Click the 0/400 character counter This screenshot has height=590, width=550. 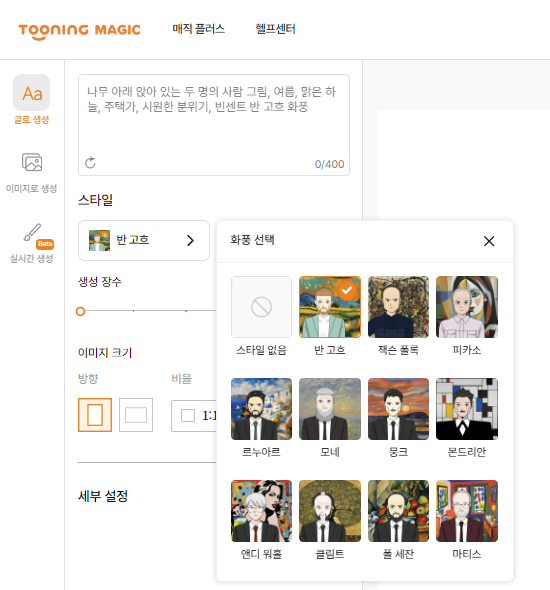point(330,164)
